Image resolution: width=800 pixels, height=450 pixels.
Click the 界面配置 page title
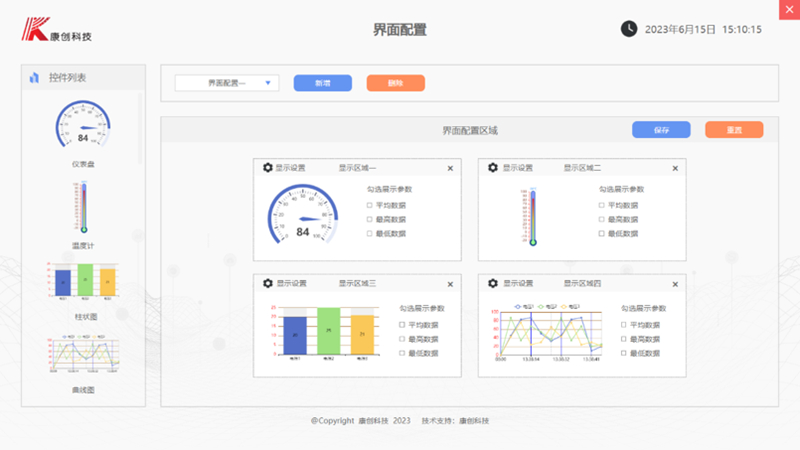399,30
